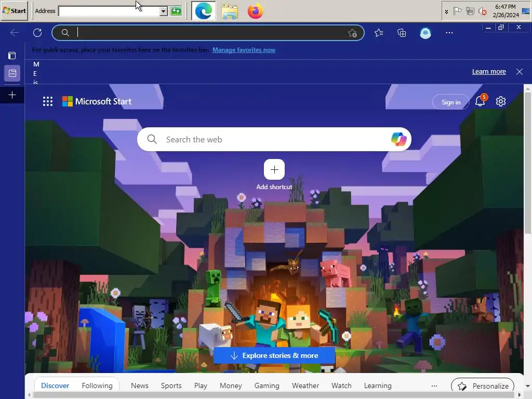Screen dimensions: 532x399
Task: Launch Firefox from the taskbar
Action: pyautogui.click(x=256, y=11)
